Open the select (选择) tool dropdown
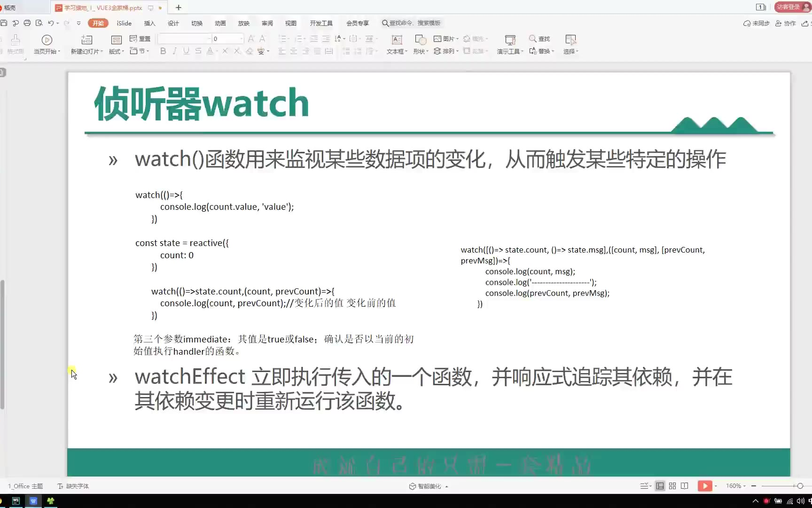The image size is (812, 508). (x=570, y=44)
